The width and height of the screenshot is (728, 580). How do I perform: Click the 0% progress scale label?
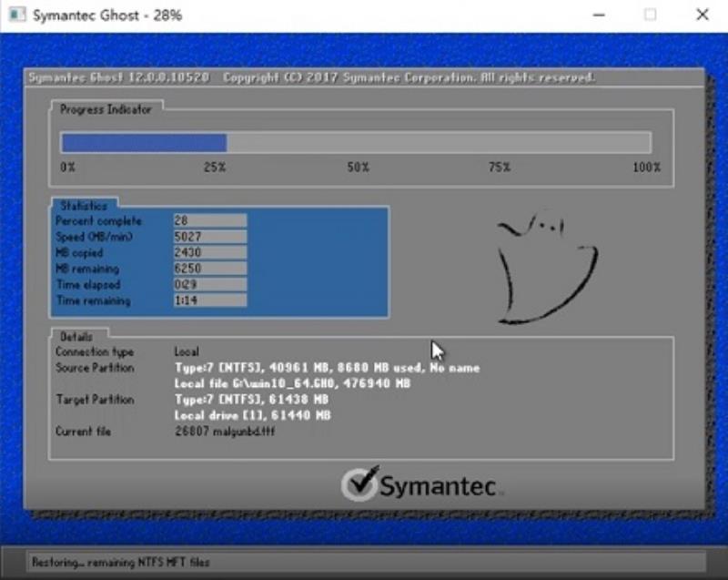click(x=67, y=168)
